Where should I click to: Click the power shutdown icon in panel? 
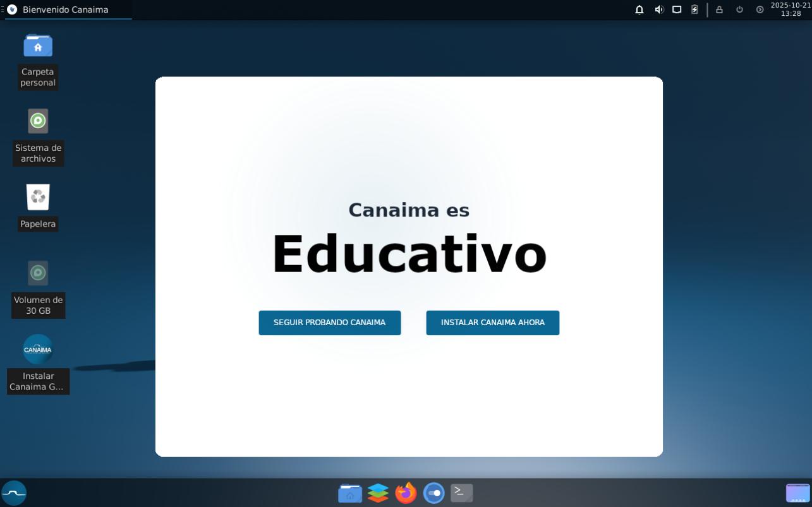click(739, 9)
